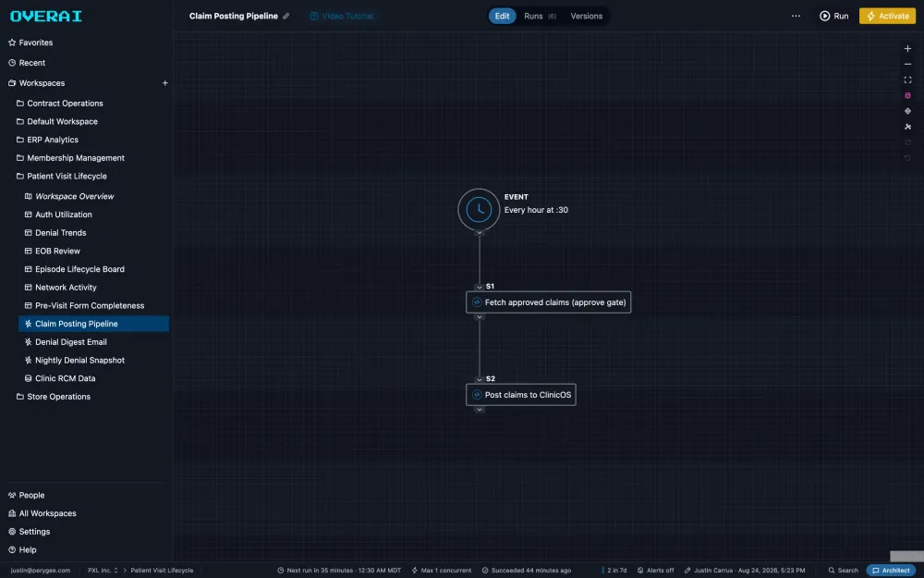Open the Runs tab
The image size is (924, 578).
[540, 16]
